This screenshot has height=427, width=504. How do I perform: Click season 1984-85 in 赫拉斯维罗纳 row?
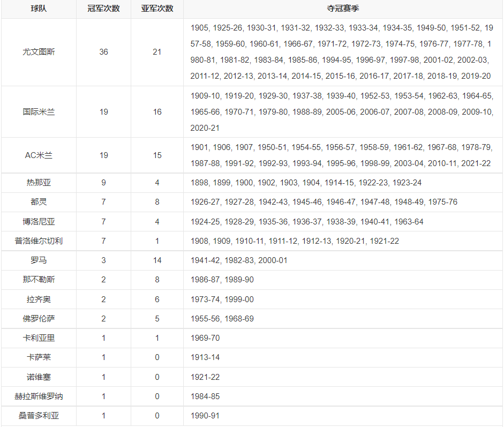(205, 396)
